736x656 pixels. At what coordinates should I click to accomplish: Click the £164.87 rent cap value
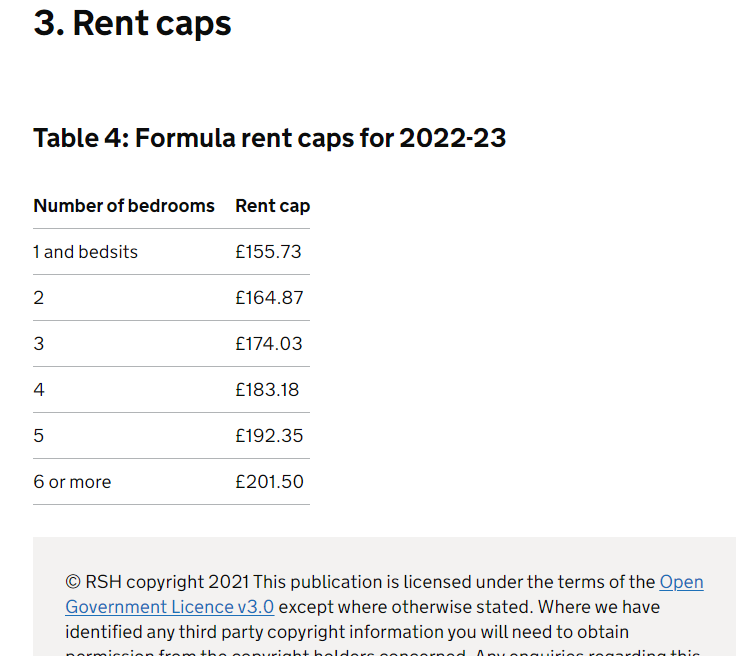pos(269,298)
